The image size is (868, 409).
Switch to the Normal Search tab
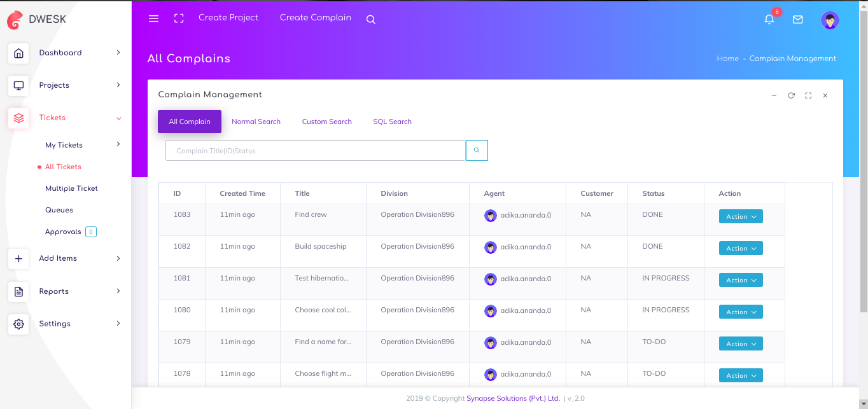[256, 121]
